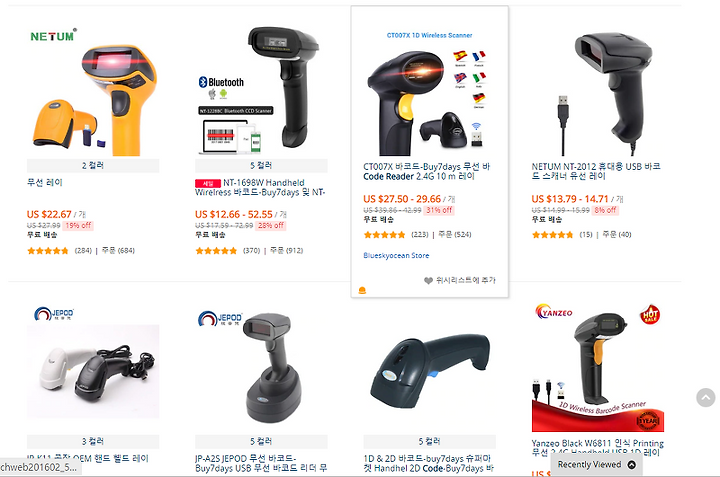Click the wishlist heart icon
The image size is (720, 477).
(x=428, y=281)
